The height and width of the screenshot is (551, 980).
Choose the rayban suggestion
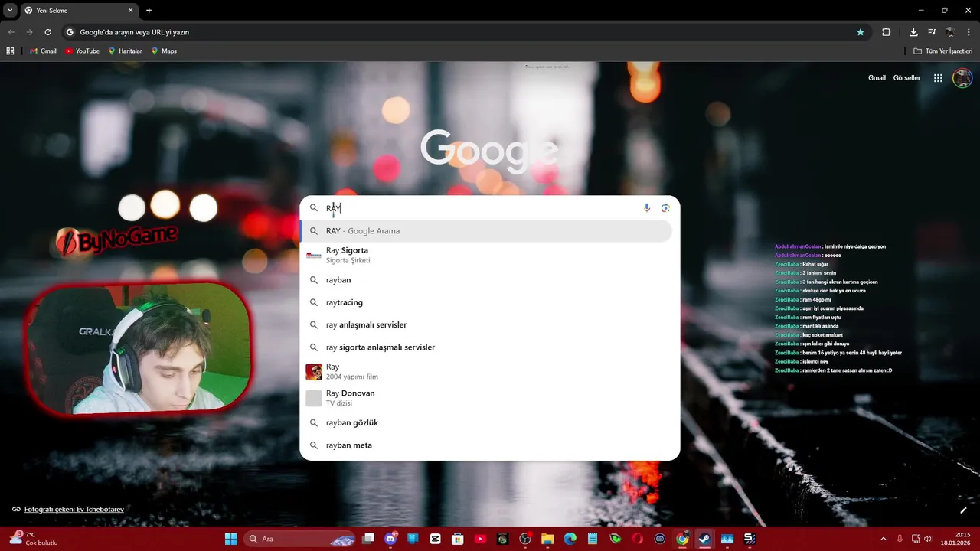(x=487, y=280)
